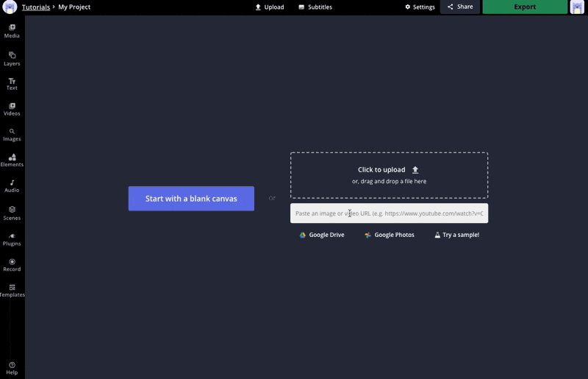
Task: Open the Help menu
Action: pyautogui.click(x=12, y=369)
